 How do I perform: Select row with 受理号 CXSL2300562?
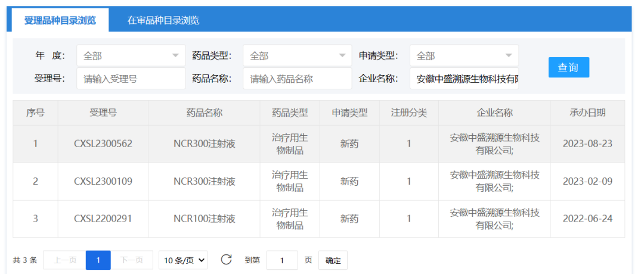103,144
